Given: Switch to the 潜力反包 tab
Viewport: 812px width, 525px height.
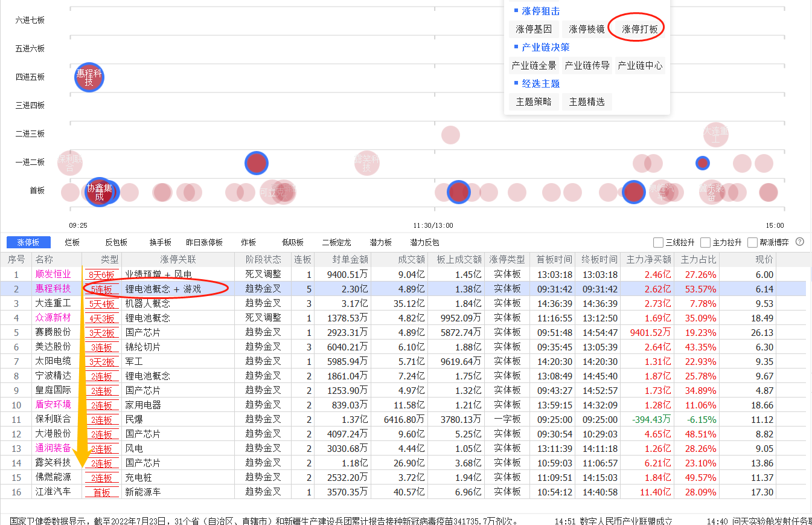Looking at the screenshot, I should coord(425,242).
